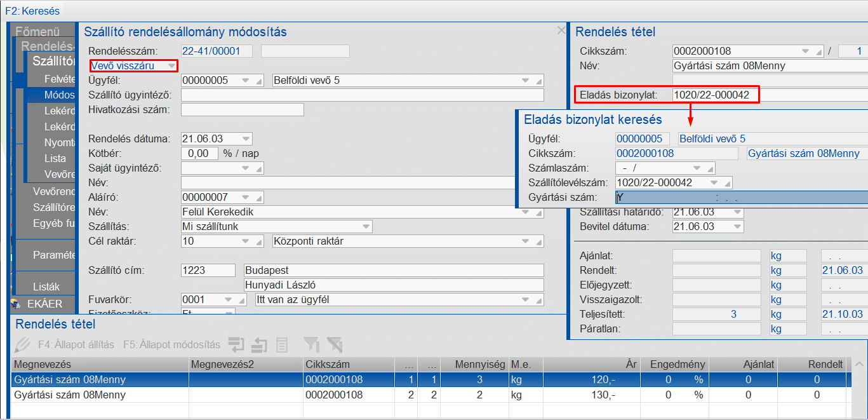Click the F2: Keresés search button
The height and width of the screenshot is (420, 868).
32,10
